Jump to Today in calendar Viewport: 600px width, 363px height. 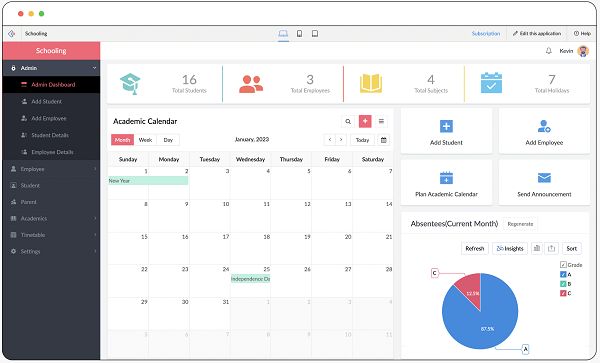pyautogui.click(x=362, y=140)
